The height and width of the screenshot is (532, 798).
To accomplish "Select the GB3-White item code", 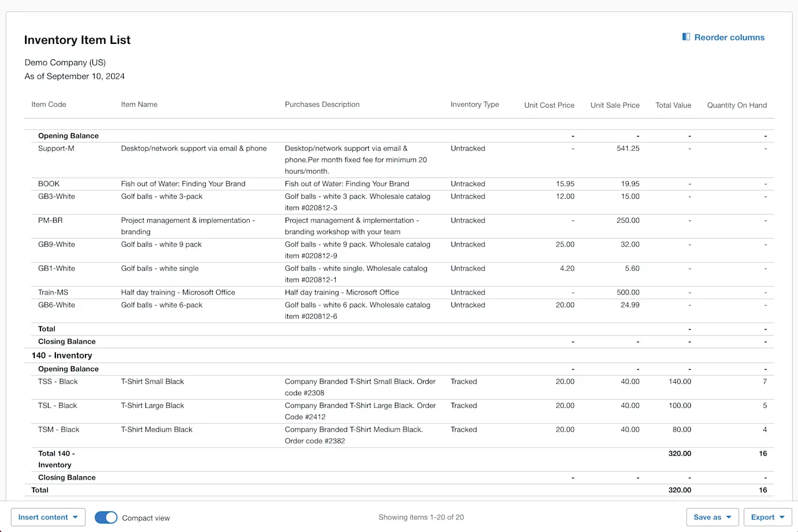I will (56, 196).
